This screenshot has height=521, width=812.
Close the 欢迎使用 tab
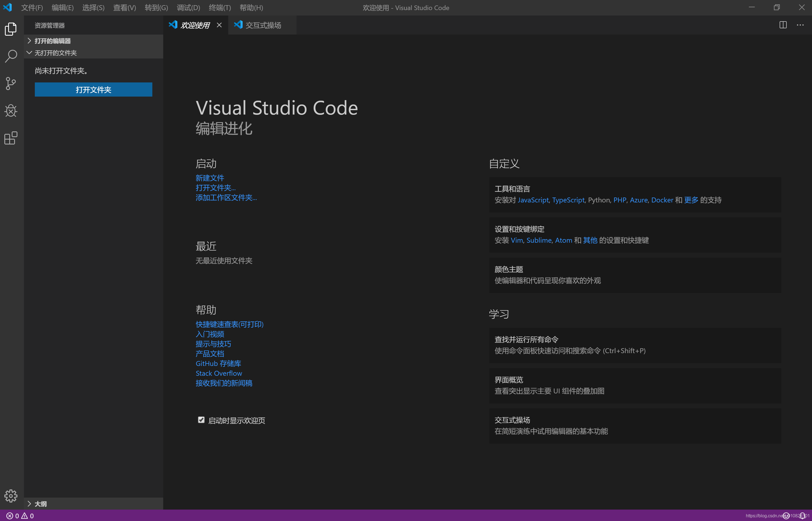[219, 25]
